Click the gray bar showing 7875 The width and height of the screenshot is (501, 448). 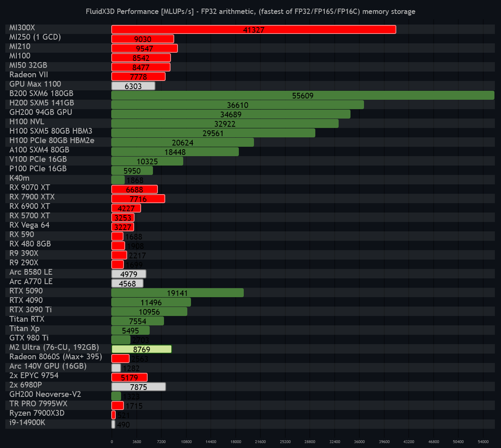point(139,387)
